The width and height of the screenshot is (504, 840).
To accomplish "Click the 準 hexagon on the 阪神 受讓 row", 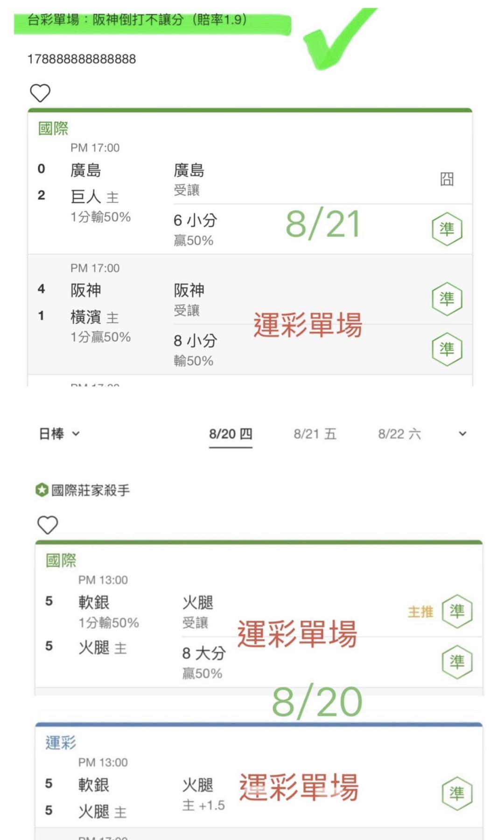I will pyautogui.click(x=447, y=299).
